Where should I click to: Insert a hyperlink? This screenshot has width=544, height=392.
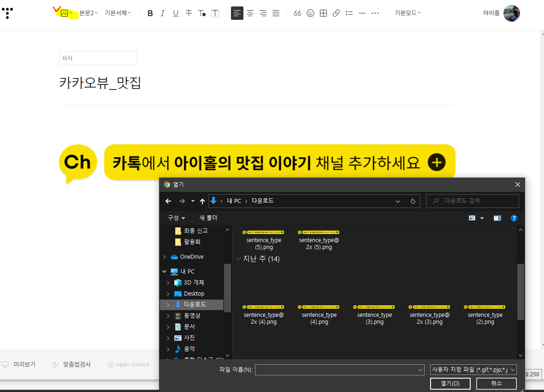[x=336, y=13]
